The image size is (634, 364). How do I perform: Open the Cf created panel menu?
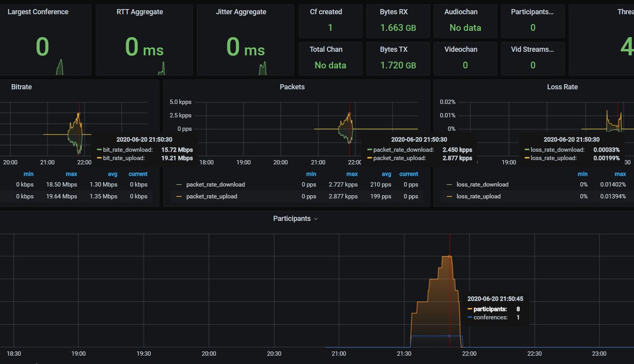tap(326, 12)
